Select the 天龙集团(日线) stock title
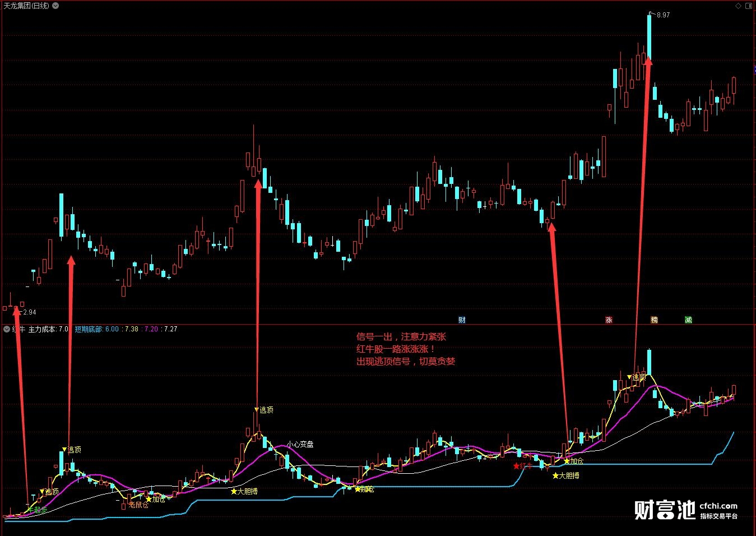The width and height of the screenshot is (756, 536). 26,6
